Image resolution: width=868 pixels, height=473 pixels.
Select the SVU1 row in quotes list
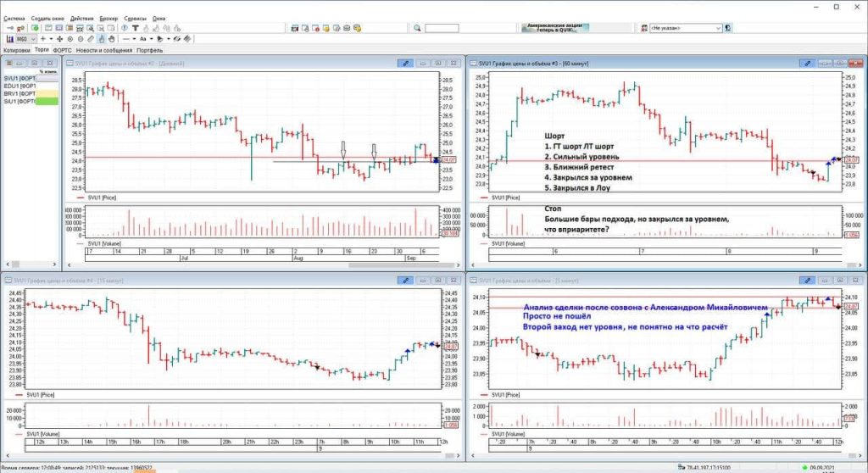[31, 79]
